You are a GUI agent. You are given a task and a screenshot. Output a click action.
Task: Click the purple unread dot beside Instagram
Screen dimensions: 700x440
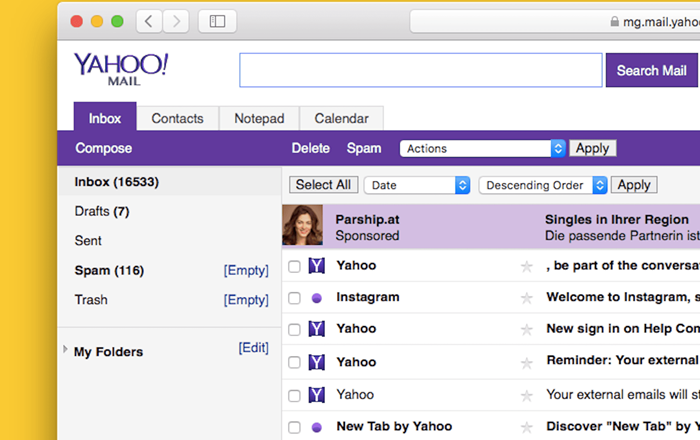tap(317, 298)
